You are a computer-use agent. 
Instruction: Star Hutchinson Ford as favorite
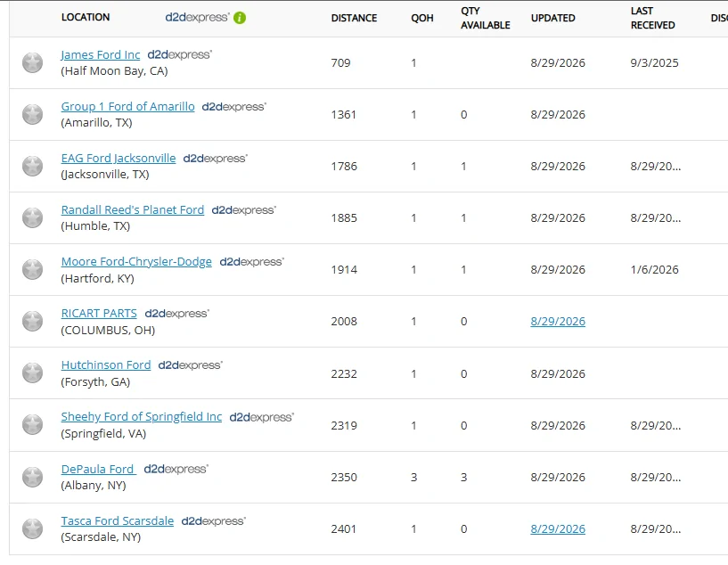(32, 373)
